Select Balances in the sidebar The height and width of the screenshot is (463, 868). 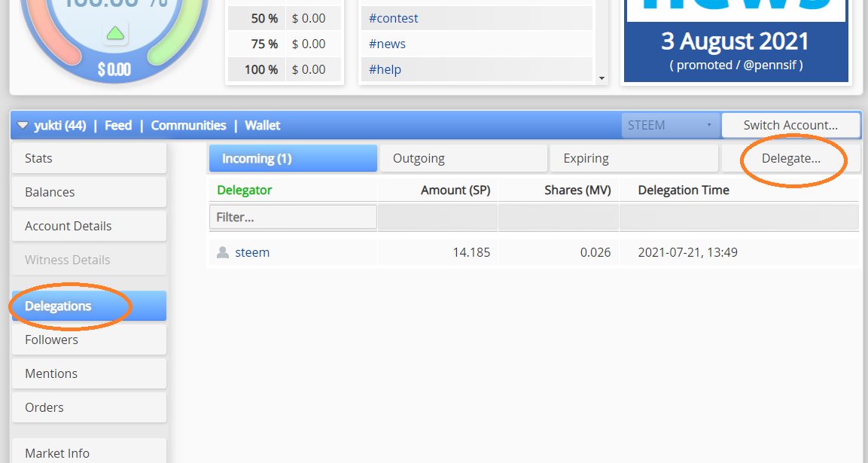tap(89, 192)
